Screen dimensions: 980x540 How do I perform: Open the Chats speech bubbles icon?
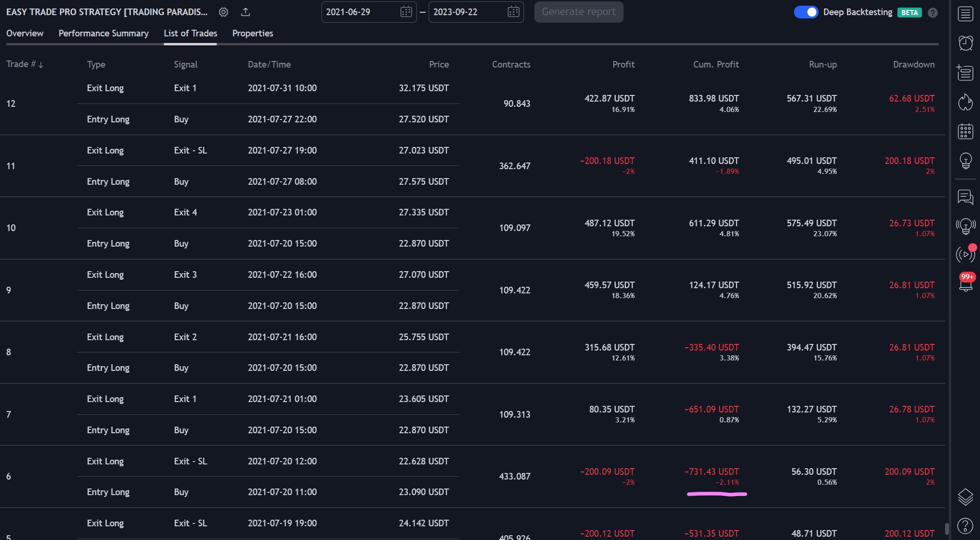tap(965, 197)
